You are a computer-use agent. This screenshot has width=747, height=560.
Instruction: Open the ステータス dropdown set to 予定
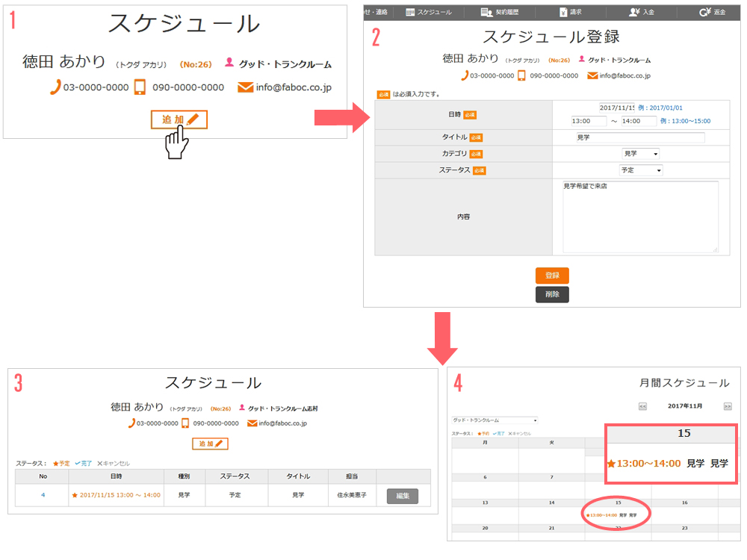(x=641, y=170)
